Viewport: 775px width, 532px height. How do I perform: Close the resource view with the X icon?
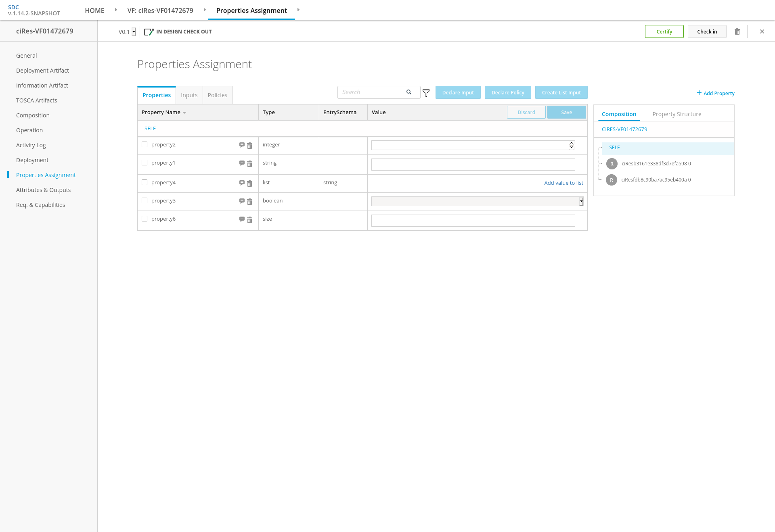[762, 31]
